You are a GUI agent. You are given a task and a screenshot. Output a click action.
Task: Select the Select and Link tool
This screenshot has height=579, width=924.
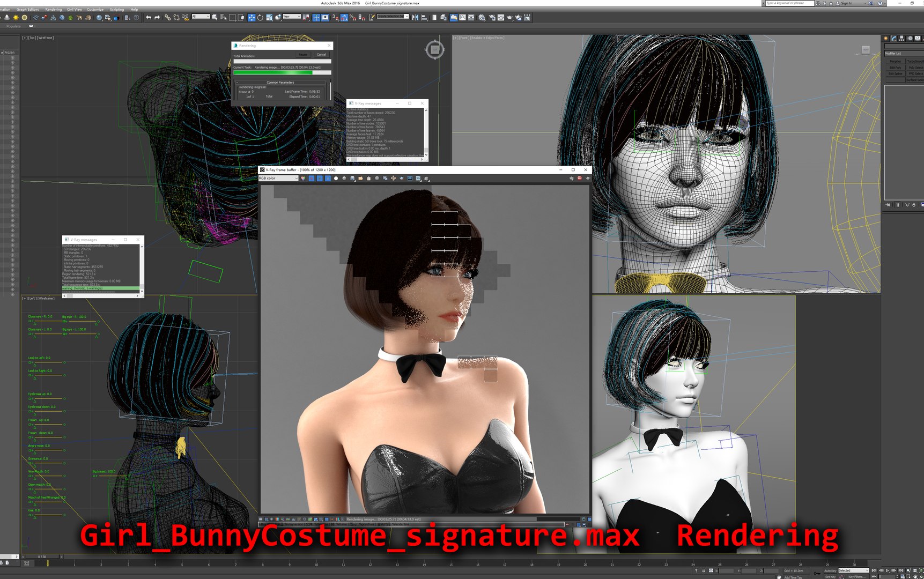click(167, 18)
